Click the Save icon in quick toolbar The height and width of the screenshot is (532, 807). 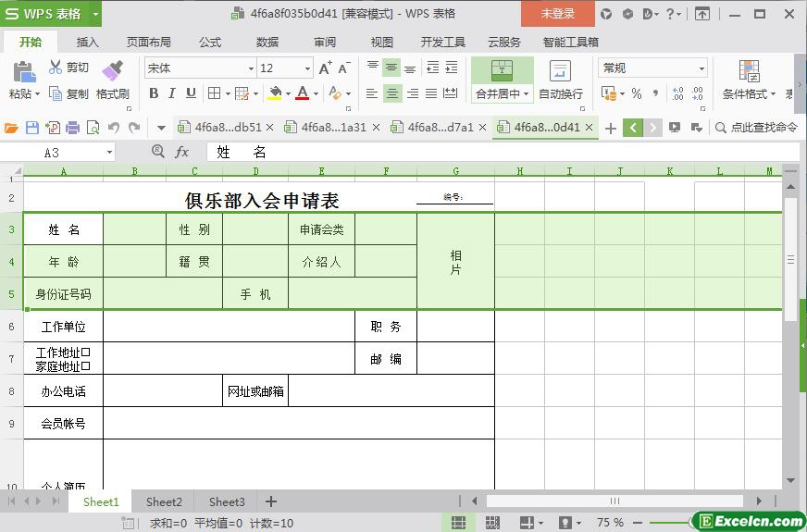coord(32,128)
